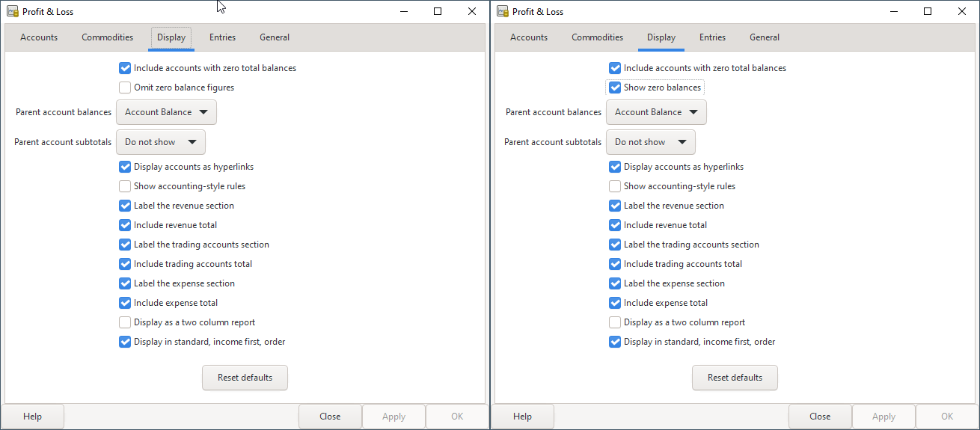Toggle 'Show accounting-style rules' in left window
The image size is (980, 430).
125,186
